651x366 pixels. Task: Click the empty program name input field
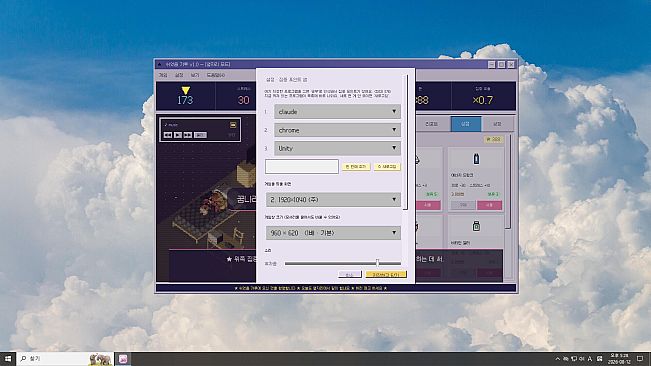pyautogui.click(x=302, y=166)
